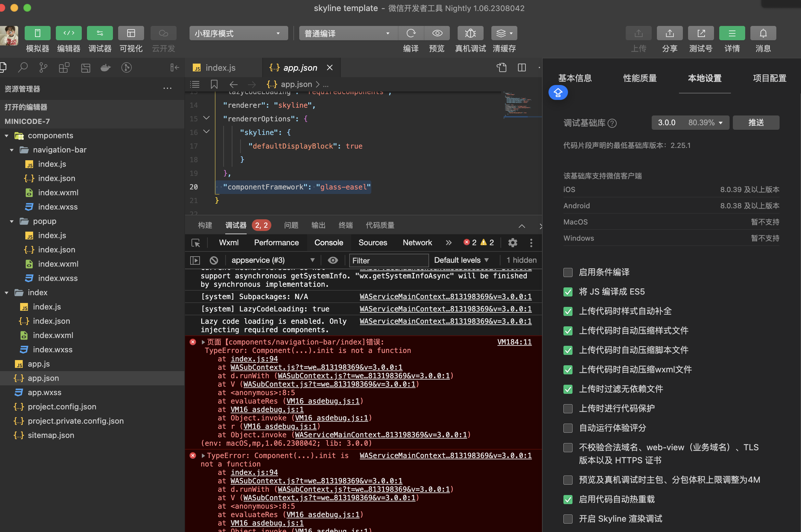Open the debug base library version dropdown
Image resolution: width=801 pixels, height=532 pixels.
690,123
